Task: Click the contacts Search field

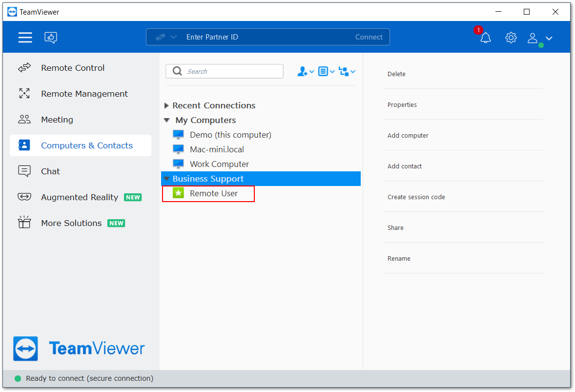Action: pos(225,71)
